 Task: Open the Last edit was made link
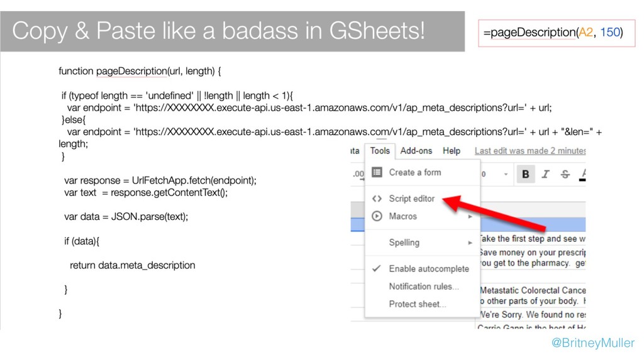[530, 151]
